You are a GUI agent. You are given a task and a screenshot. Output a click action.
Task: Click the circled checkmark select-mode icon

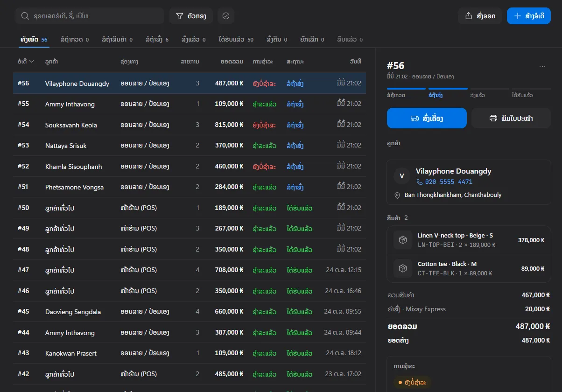coord(226,16)
